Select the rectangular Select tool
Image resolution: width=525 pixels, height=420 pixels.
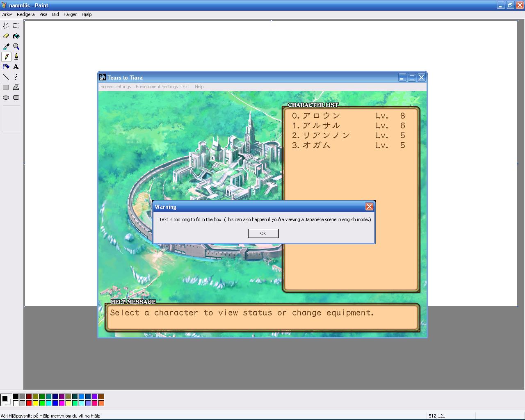[16, 25]
